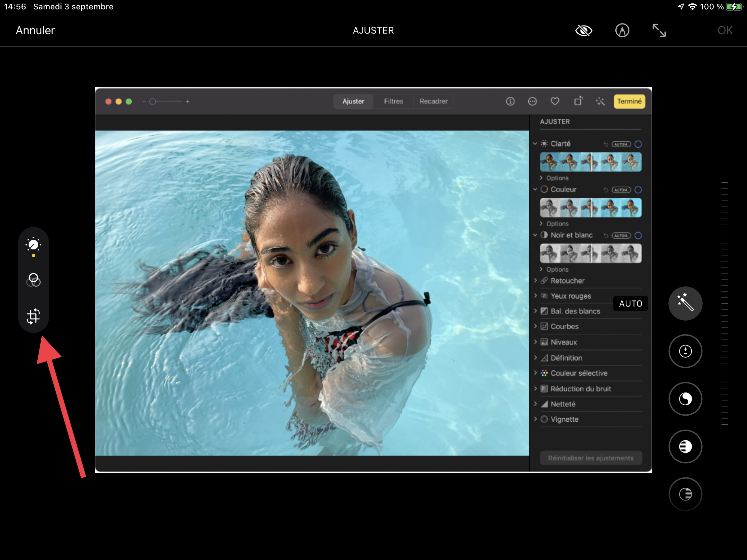Select the Exposure adjustment circle
Image resolution: width=747 pixels, height=560 pixels.
click(x=685, y=351)
